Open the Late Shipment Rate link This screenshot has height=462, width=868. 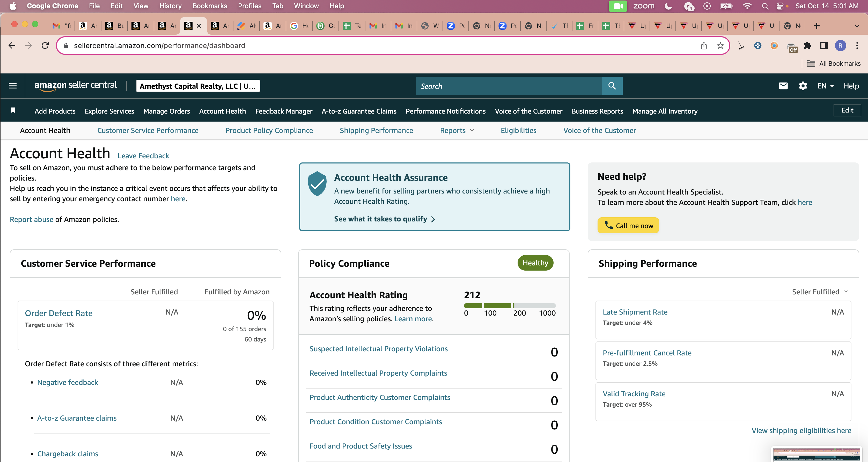tap(635, 312)
